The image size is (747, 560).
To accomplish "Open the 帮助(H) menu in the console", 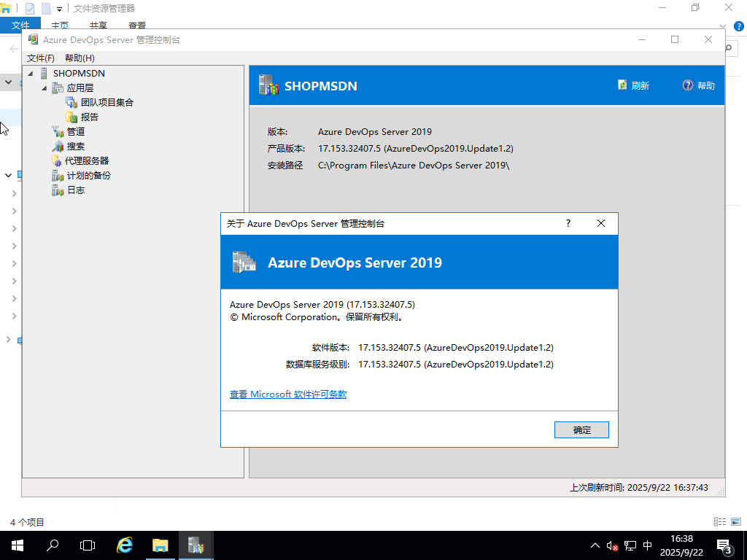I will click(80, 58).
